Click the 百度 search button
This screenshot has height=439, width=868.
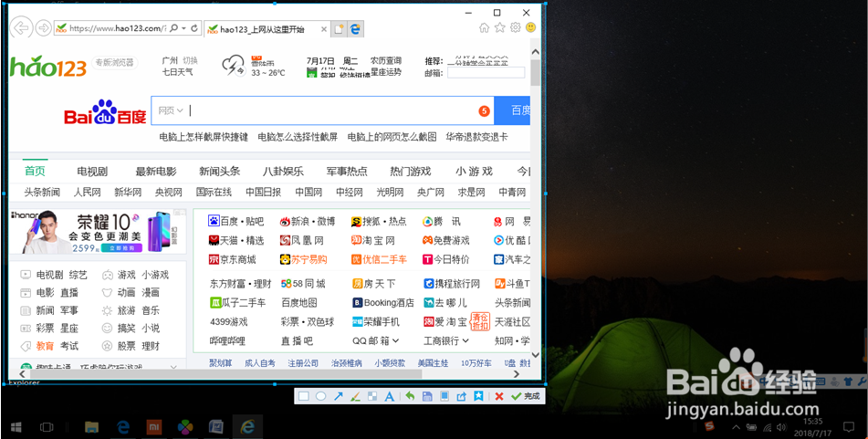(x=513, y=110)
